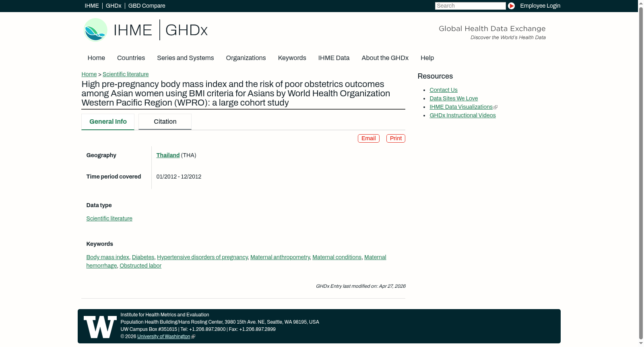Open Data Sites We Love link
This screenshot has height=347, width=644.
[x=454, y=98]
